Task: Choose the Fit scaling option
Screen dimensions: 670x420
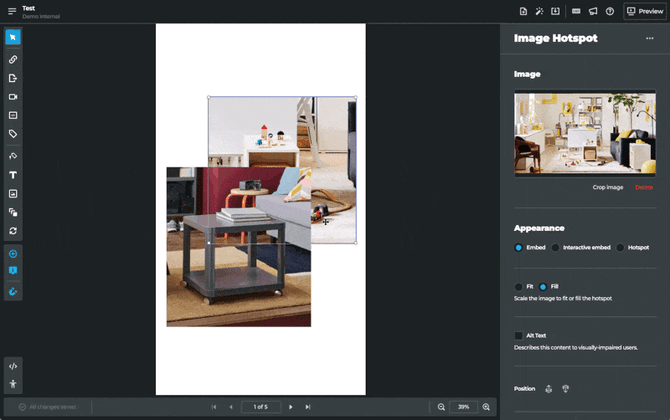Action: point(519,287)
